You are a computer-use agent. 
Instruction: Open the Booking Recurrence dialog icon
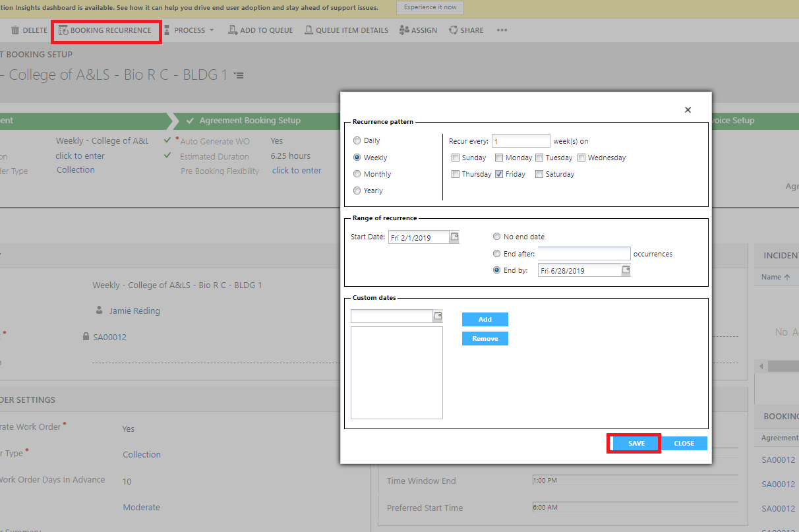pos(63,30)
